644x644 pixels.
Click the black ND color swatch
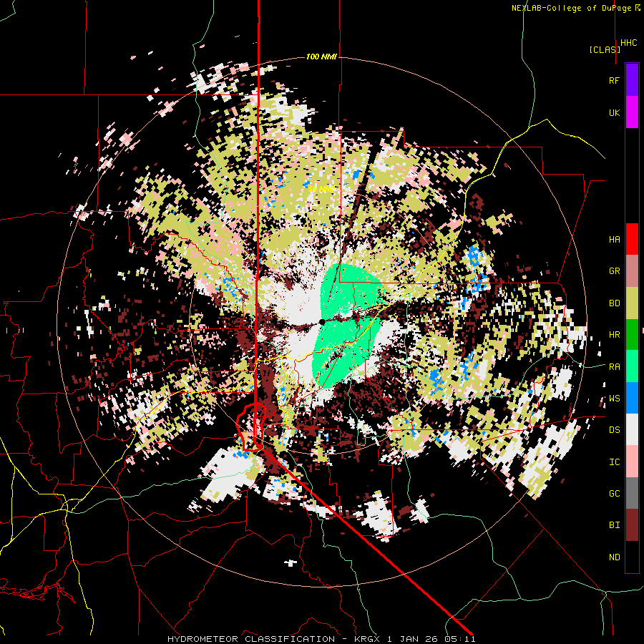pyautogui.click(x=632, y=557)
